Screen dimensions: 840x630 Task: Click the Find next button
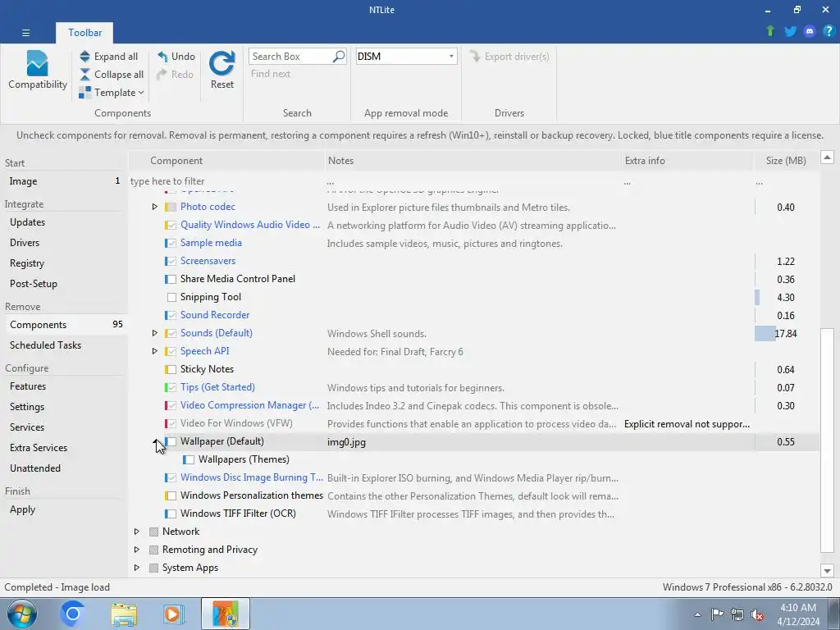coord(271,74)
